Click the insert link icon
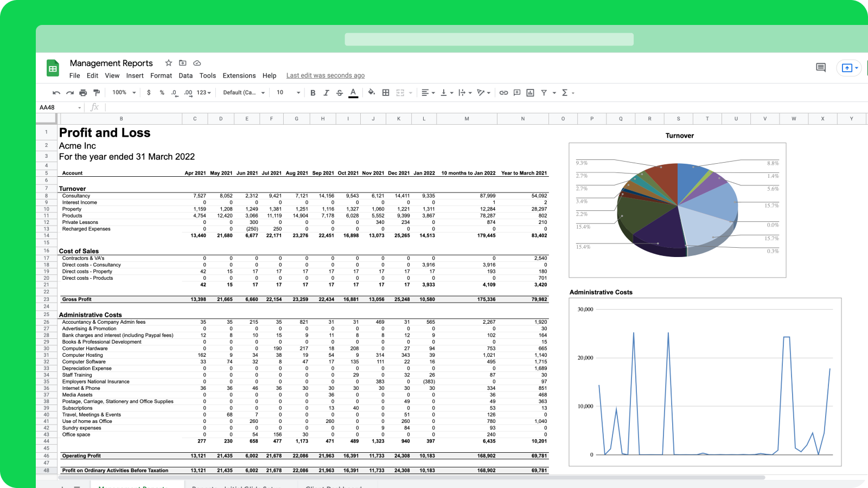 click(503, 93)
